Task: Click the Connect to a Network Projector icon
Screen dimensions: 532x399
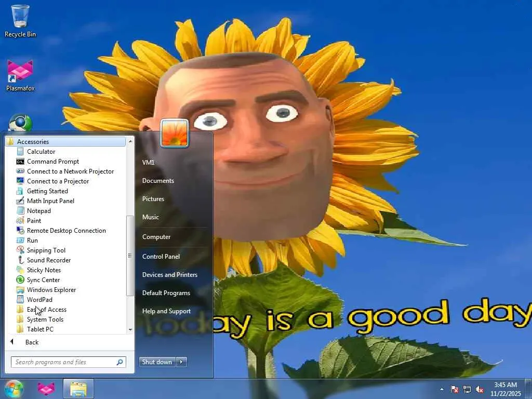Action: [x=20, y=171]
